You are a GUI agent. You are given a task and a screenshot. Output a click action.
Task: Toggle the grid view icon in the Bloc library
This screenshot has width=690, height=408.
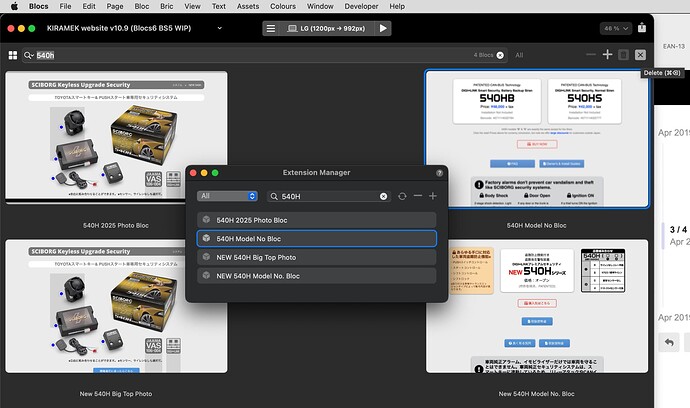click(x=13, y=55)
